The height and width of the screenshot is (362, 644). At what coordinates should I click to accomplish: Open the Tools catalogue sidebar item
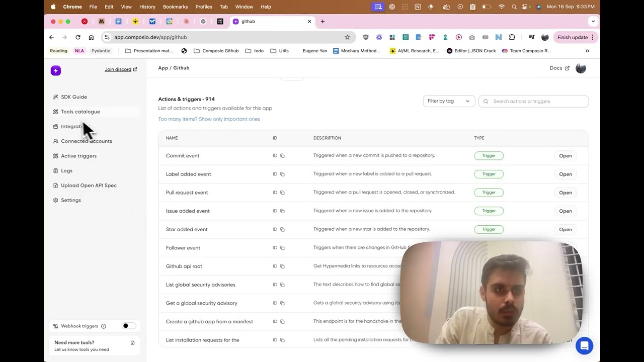tap(80, 112)
